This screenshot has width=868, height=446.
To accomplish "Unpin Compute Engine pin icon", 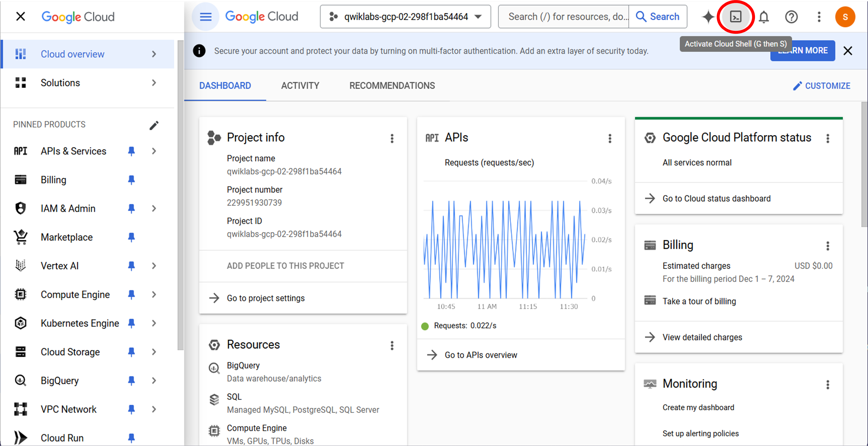I will tap(132, 295).
